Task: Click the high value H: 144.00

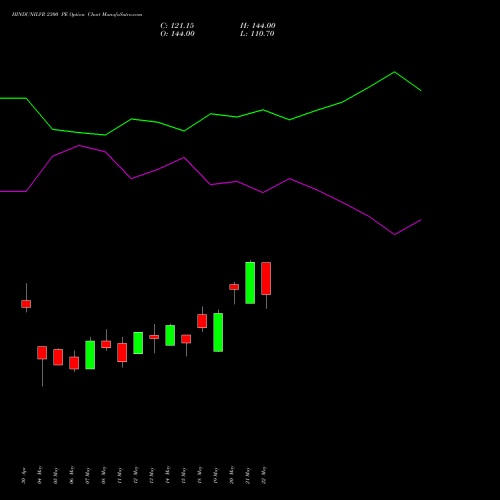Action: click(x=257, y=26)
